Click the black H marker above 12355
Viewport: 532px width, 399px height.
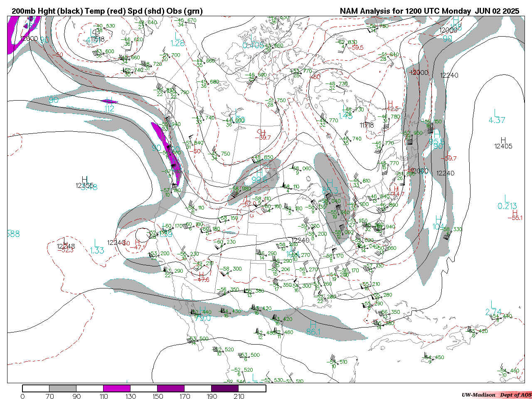pos(85,179)
